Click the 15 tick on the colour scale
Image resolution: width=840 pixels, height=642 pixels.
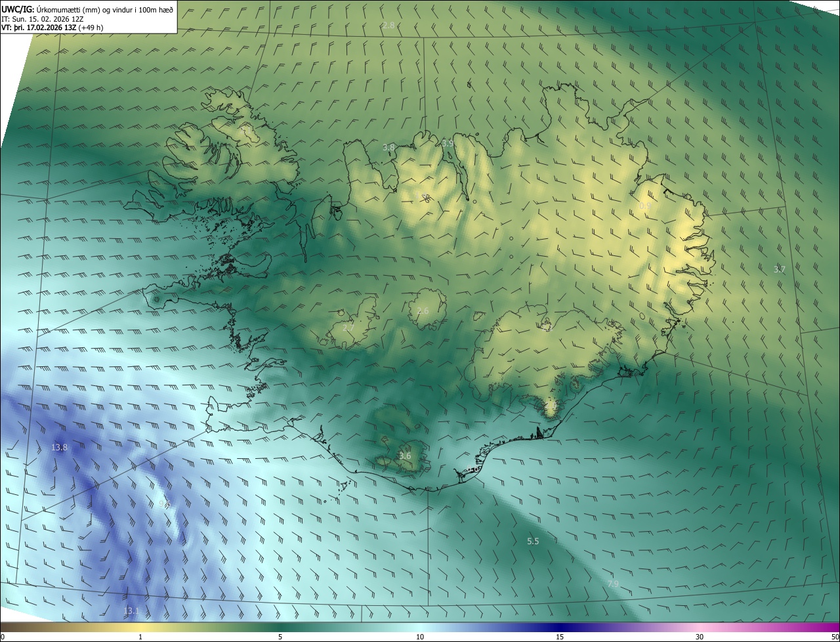[560, 637]
